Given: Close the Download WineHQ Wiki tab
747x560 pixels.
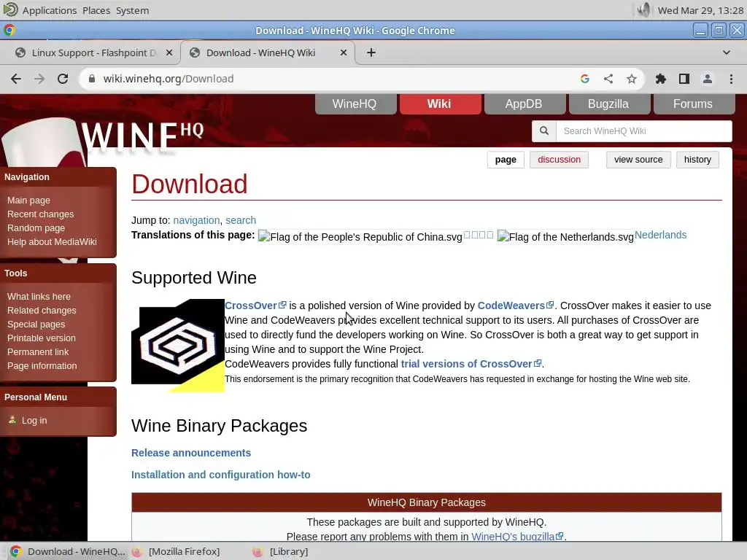Looking at the screenshot, I should pyautogui.click(x=344, y=52).
